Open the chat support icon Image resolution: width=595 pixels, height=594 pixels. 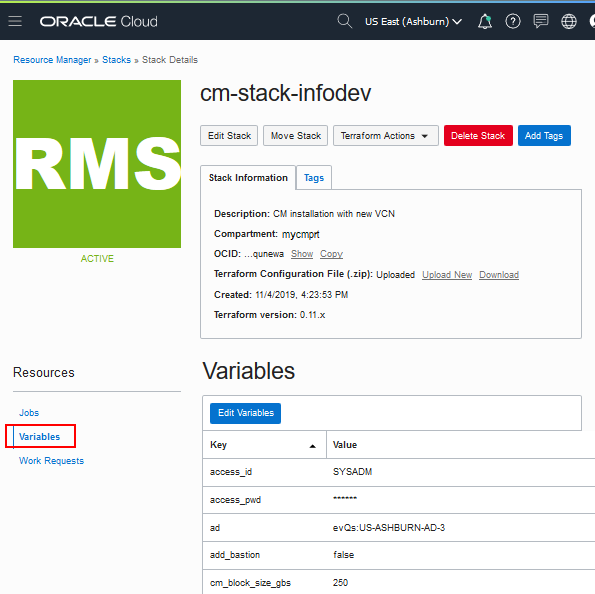click(x=541, y=21)
